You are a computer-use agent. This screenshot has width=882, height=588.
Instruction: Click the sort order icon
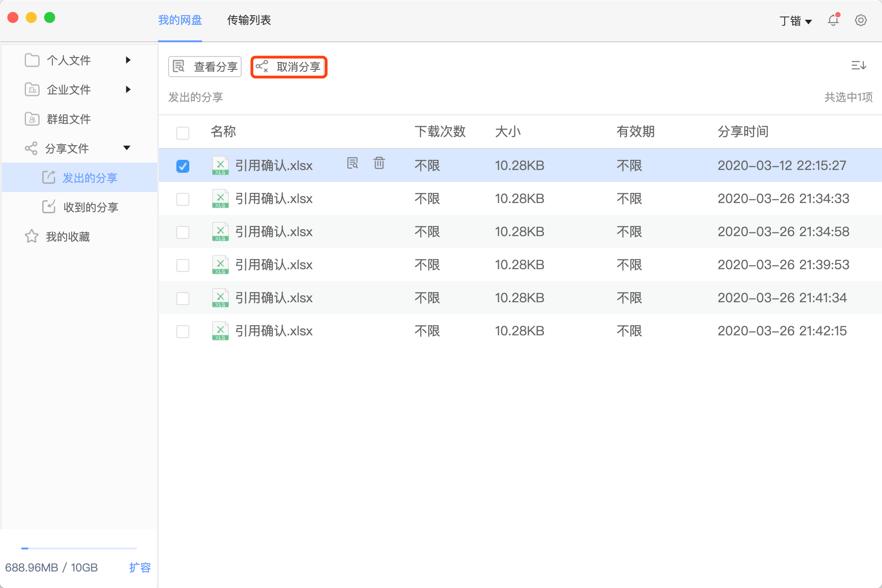[x=858, y=66]
